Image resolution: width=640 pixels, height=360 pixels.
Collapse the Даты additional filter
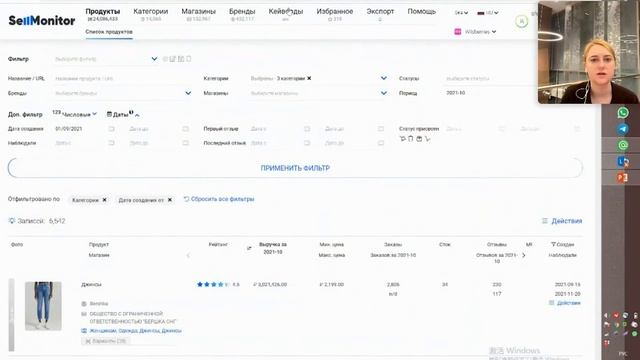pos(123,115)
